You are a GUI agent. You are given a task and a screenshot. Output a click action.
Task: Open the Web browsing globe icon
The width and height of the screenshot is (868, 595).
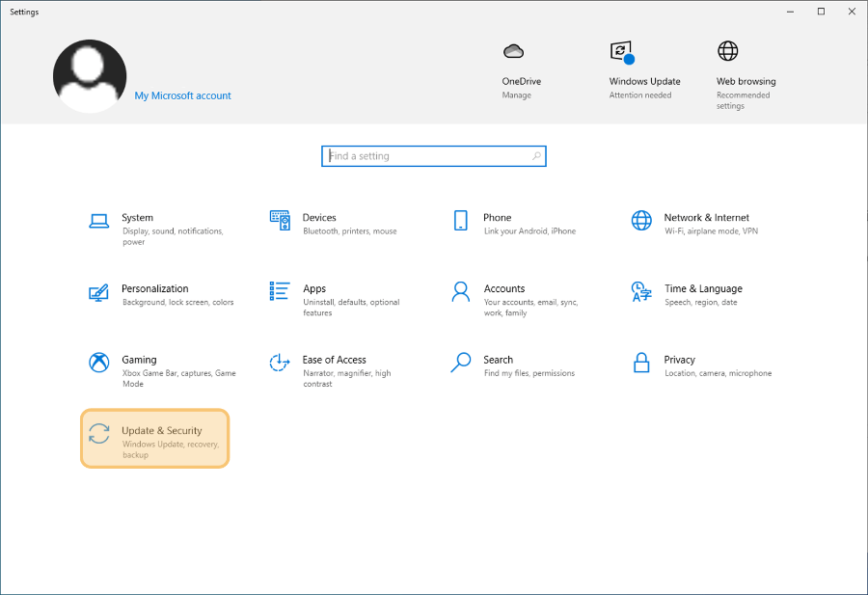pos(728,51)
